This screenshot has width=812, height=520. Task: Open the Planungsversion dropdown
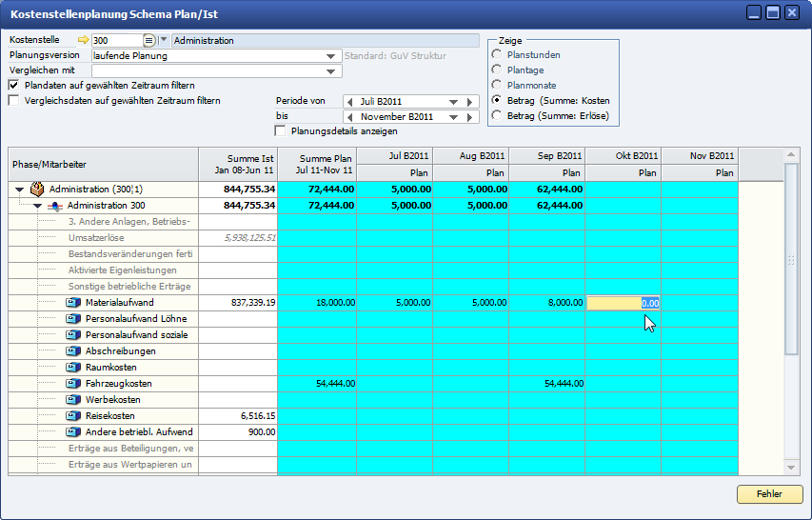[331, 56]
